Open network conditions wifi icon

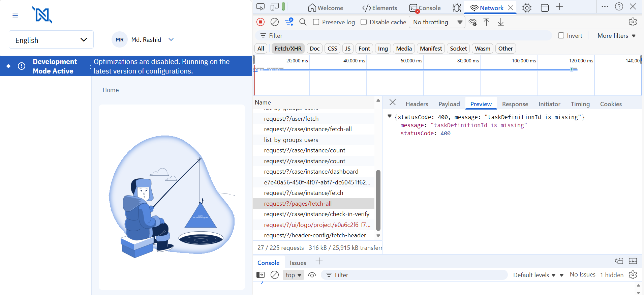pos(473,22)
